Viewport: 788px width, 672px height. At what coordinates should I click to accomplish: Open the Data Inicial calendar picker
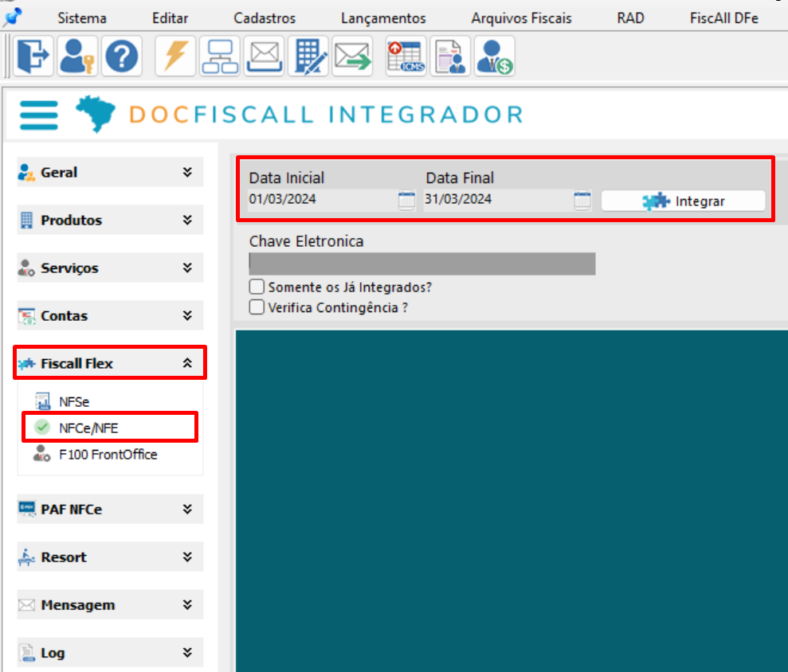[406, 200]
